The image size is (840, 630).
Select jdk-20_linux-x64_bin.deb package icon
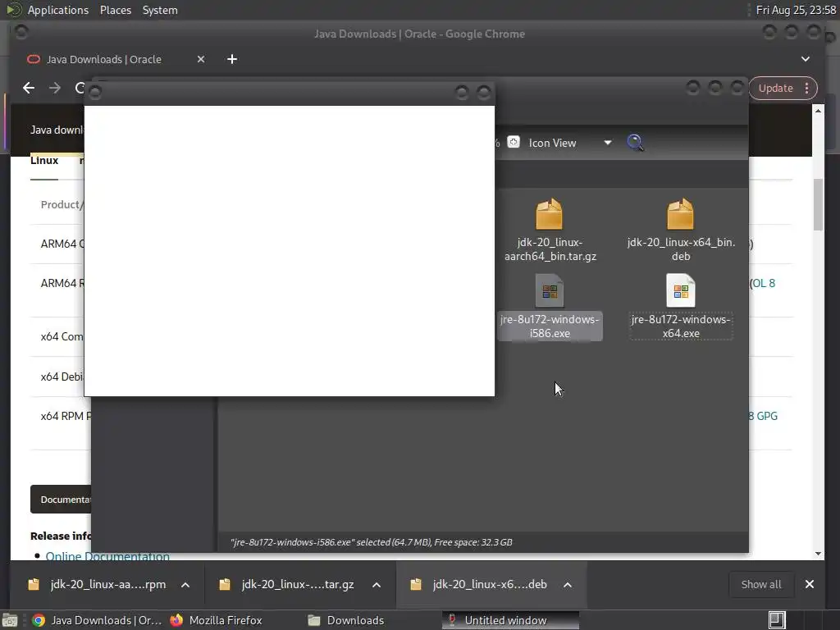[x=680, y=214]
